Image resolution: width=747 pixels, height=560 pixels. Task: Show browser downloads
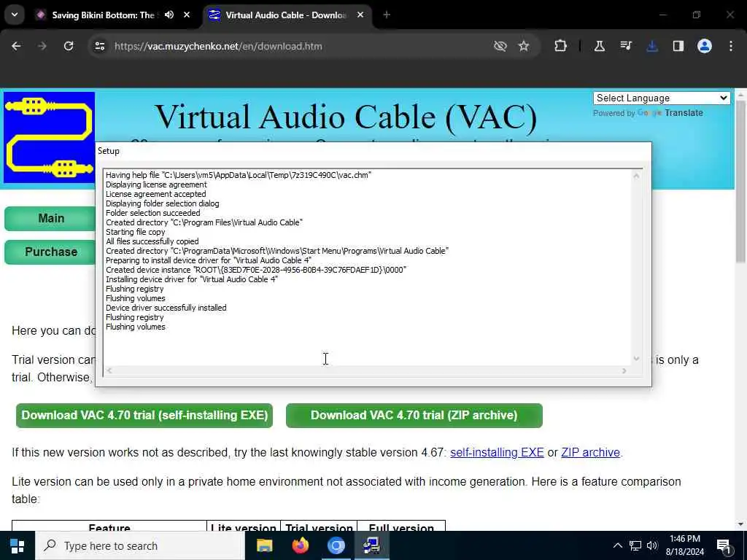pyautogui.click(x=652, y=46)
